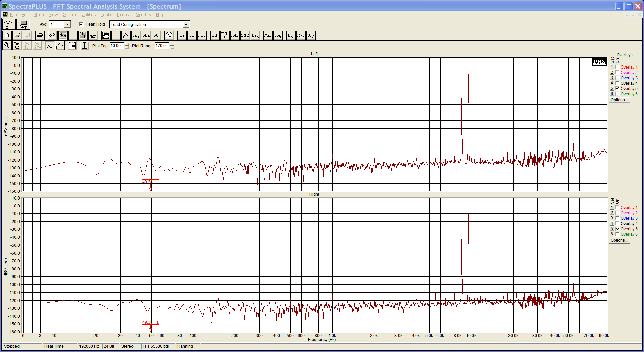Enable Overlay 1 in Left panel

[617, 67]
